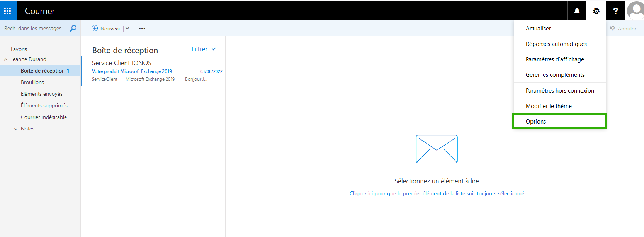Open the user profile avatar
644x237 pixels.
(x=635, y=10)
